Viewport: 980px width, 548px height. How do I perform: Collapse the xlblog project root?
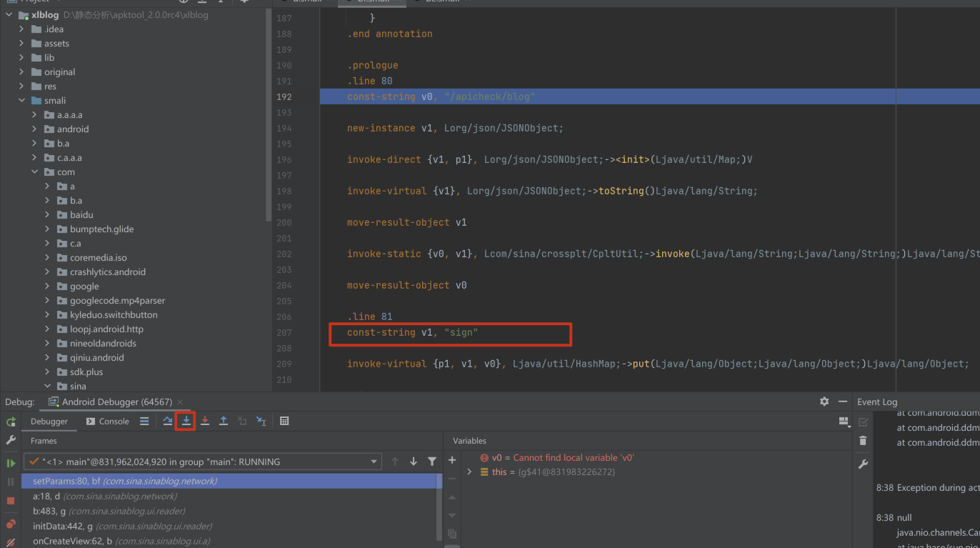click(x=9, y=14)
